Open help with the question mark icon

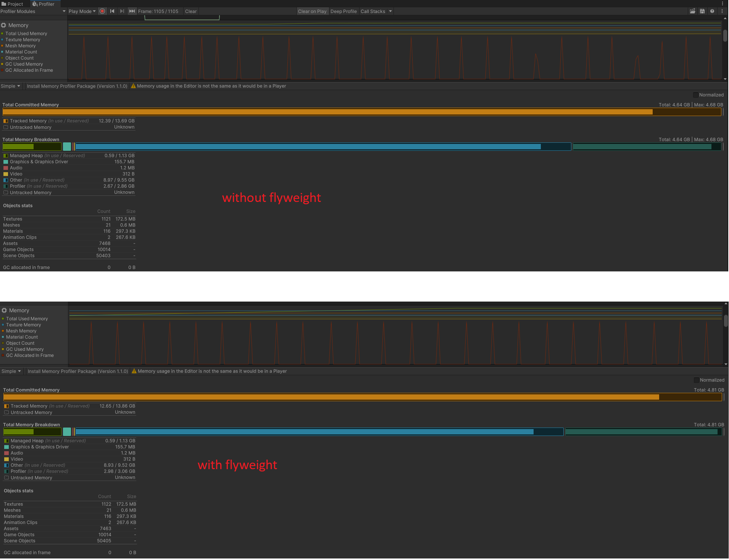click(712, 11)
